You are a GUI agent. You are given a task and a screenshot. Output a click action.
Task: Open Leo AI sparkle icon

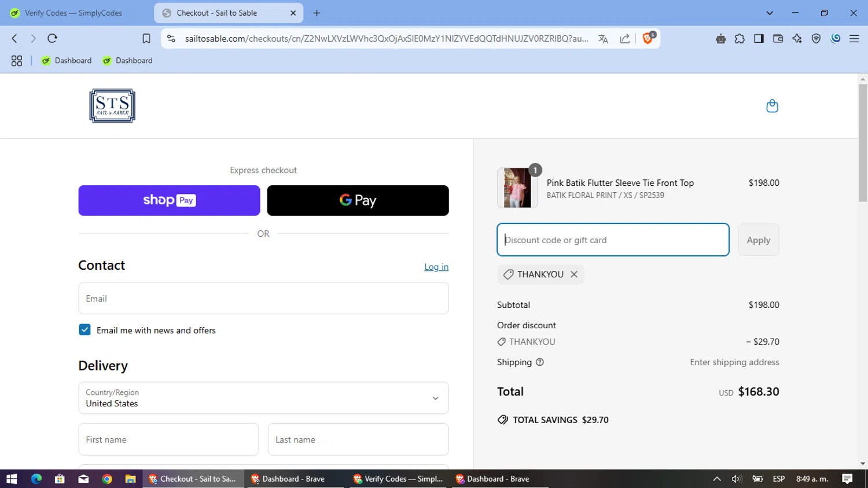click(797, 39)
